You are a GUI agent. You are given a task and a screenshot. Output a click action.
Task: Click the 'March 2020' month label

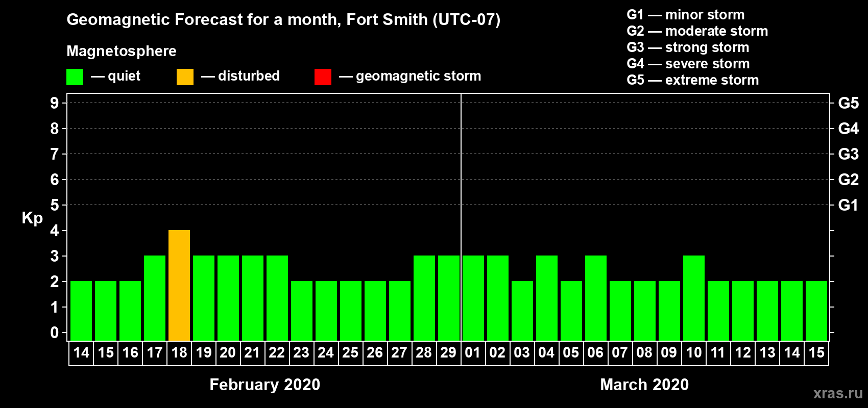coord(644,385)
